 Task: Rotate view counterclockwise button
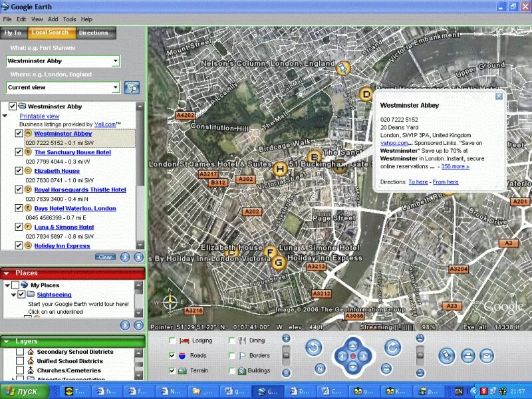[x=314, y=348]
